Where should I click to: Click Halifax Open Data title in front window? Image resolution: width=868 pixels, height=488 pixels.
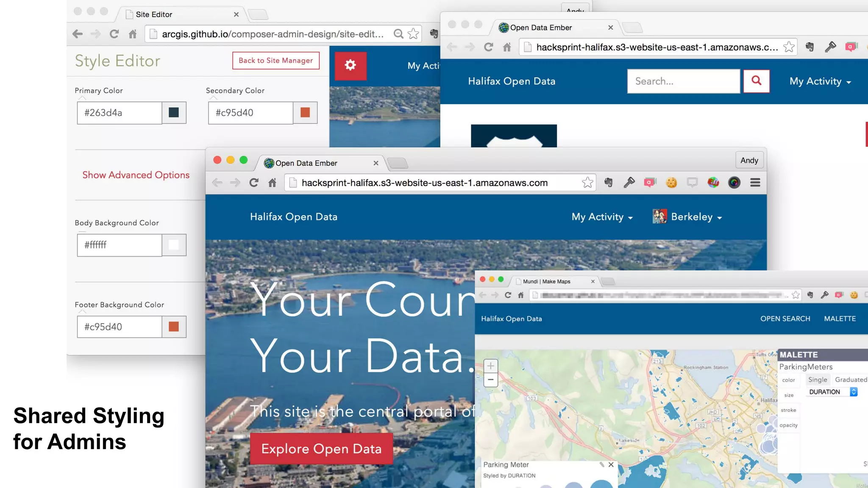[x=294, y=216]
